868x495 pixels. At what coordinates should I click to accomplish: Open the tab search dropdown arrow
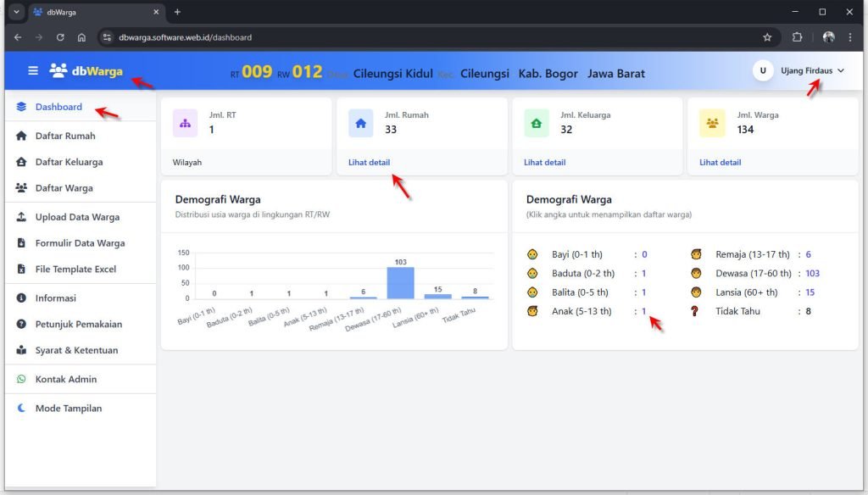(x=16, y=12)
